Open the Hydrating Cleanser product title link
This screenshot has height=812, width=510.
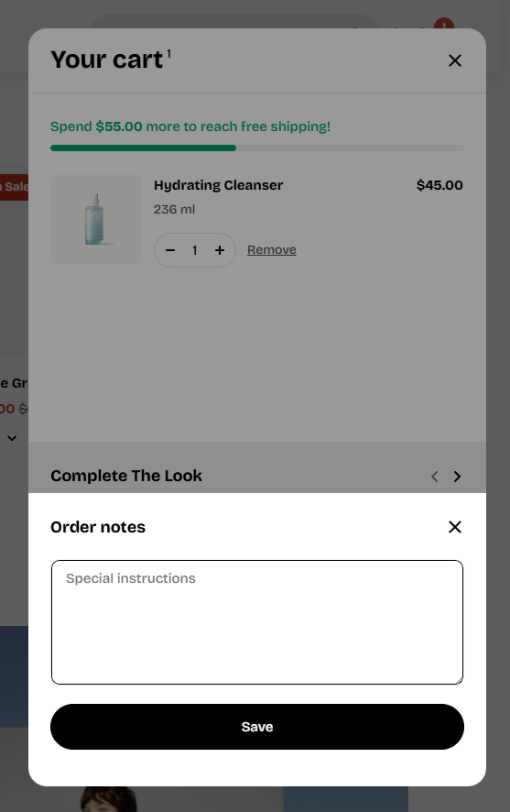click(218, 185)
